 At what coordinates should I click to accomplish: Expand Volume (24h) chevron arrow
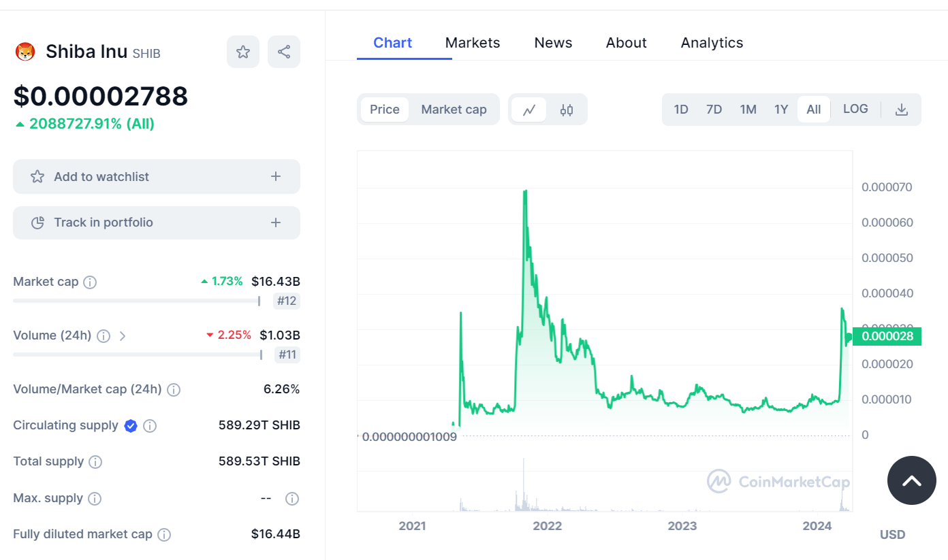(123, 335)
